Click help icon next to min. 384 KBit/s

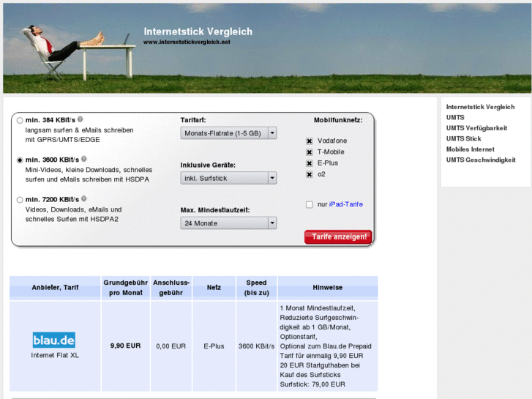pos(80,119)
